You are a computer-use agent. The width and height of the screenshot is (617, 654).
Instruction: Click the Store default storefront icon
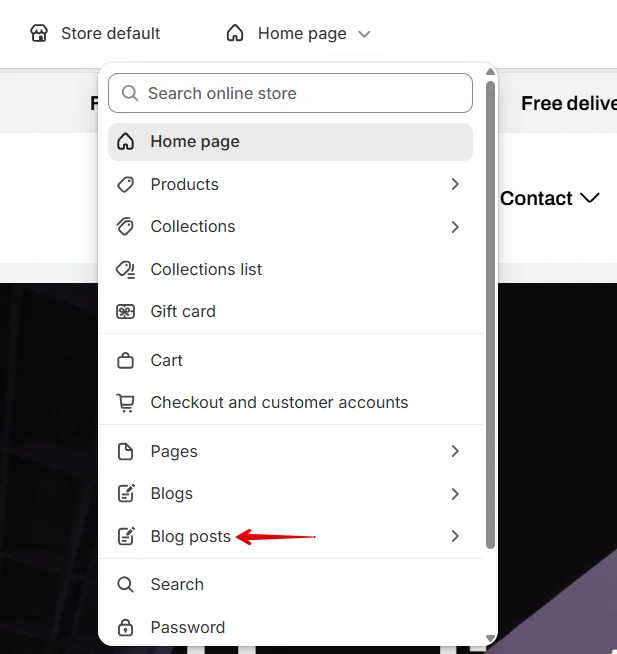39,33
